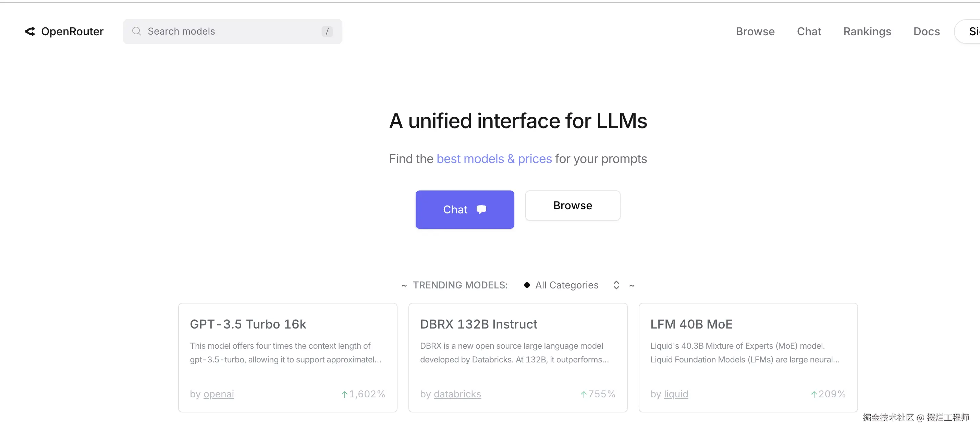Follow the databricks author link
Viewport: 980px width, 433px height.
457,394
